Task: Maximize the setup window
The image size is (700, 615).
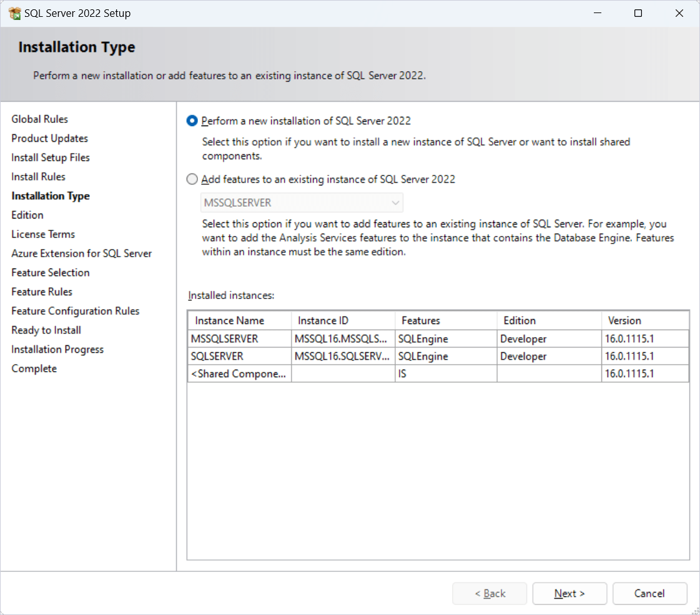Action: [x=638, y=13]
